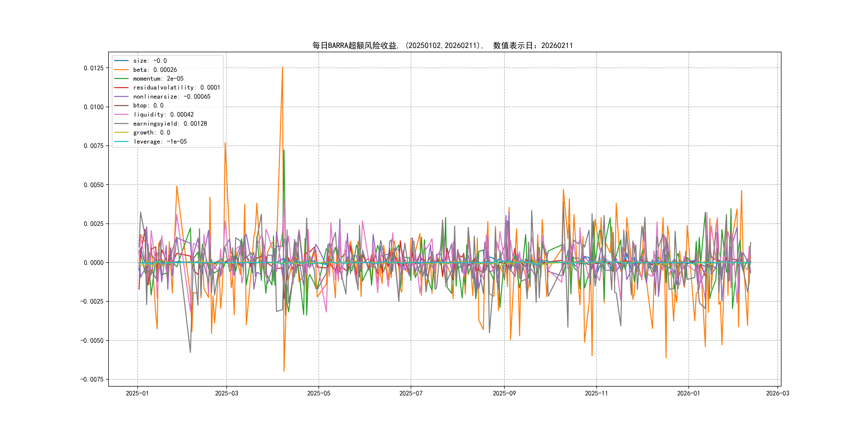
Task: Click the pink liquidity legend line
Action: click(x=121, y=115)
